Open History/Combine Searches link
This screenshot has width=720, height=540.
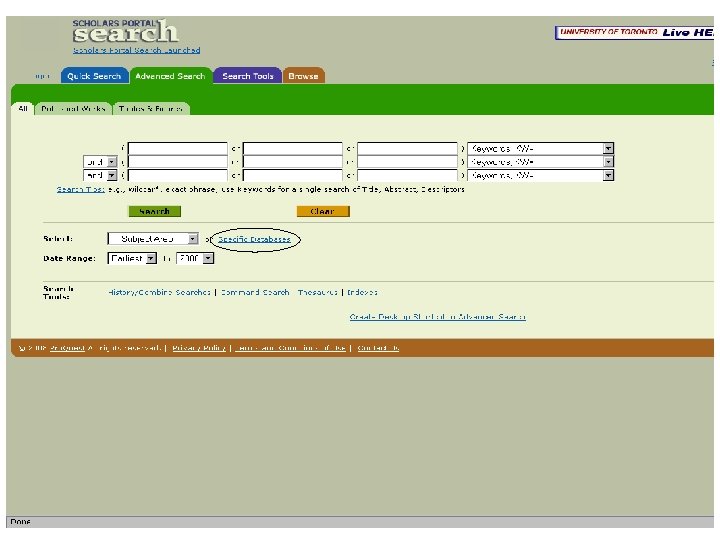(159, 292)
